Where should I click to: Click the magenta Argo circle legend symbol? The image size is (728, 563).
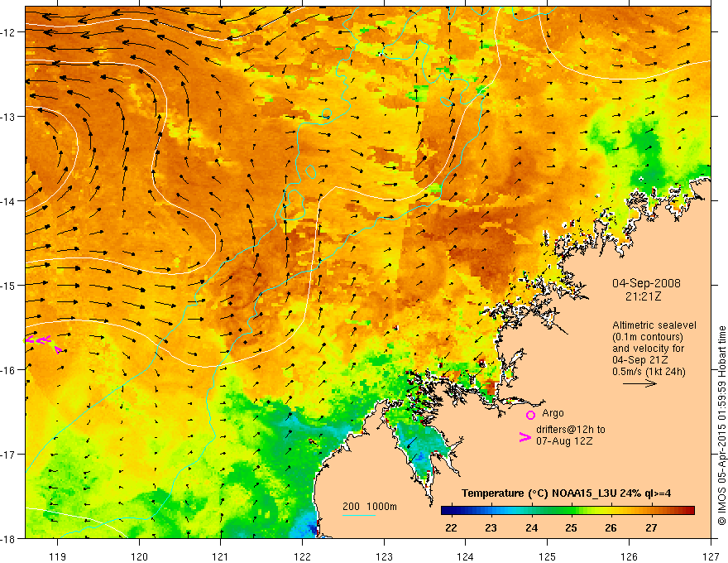[530, 415]
